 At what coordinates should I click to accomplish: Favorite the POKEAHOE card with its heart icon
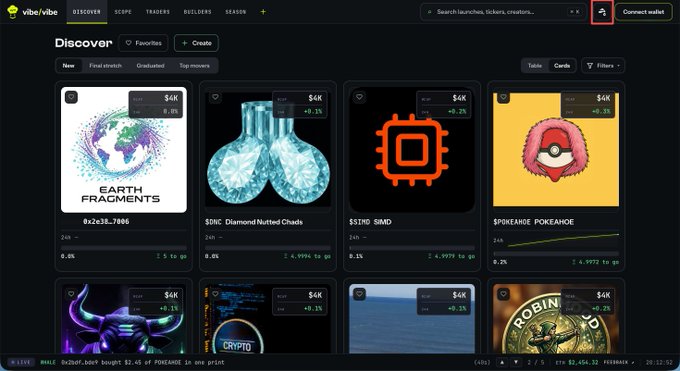[x=503, y=97]
